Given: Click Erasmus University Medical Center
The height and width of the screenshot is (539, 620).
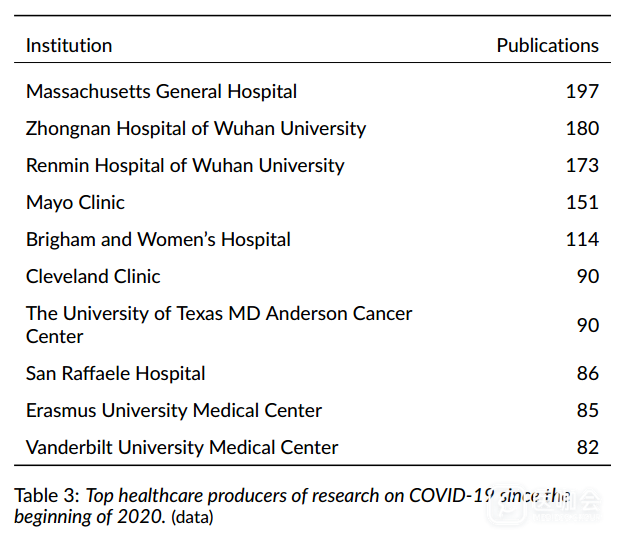Looking at the screenshot, I should (174, 410).
